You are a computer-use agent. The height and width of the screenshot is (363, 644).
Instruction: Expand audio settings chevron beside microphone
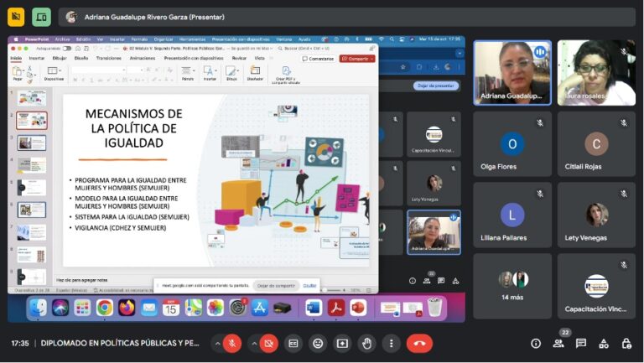pyautogui.click(x=217, y=343)
